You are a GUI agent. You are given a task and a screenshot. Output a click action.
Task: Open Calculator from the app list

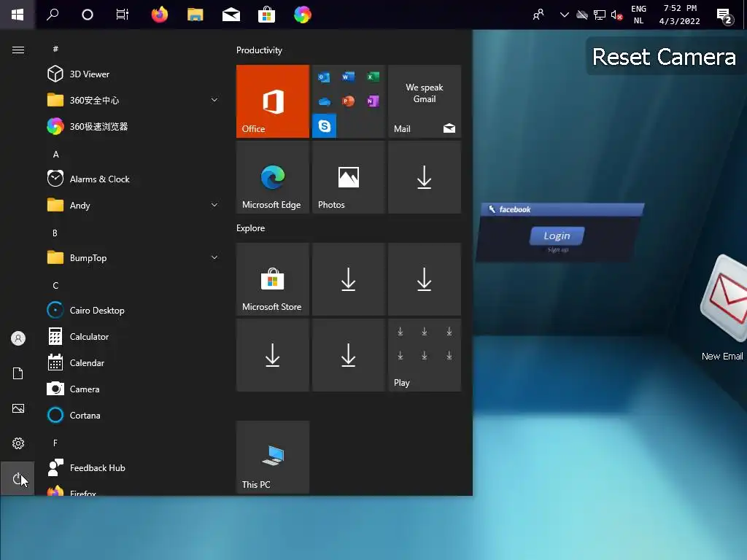(133, 337)
